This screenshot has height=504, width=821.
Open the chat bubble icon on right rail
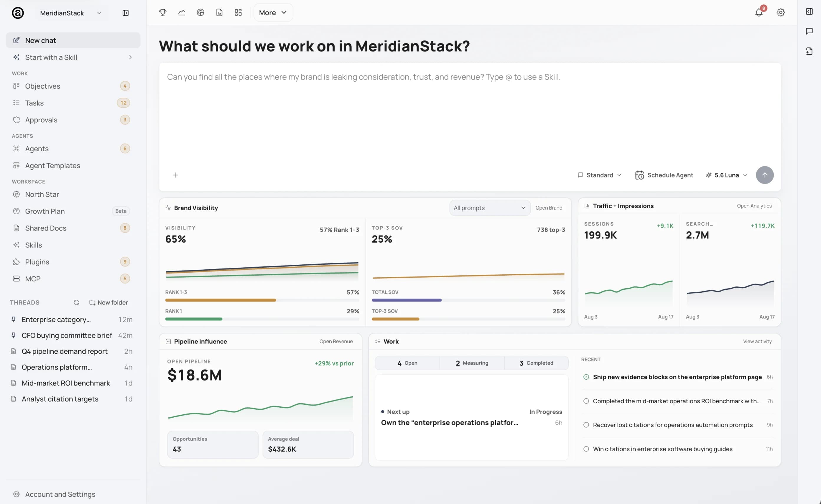click(x=809, y=31)
